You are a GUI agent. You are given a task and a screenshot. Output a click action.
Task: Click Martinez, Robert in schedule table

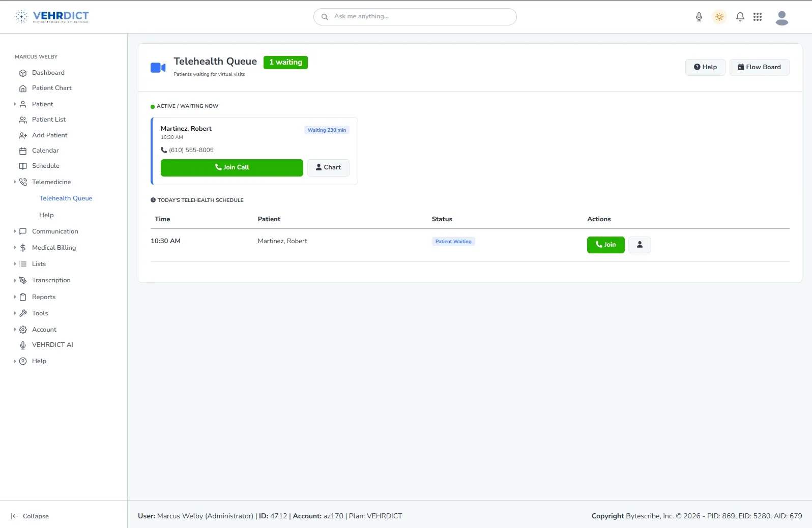pyautogui.click(x=282, y=241)
